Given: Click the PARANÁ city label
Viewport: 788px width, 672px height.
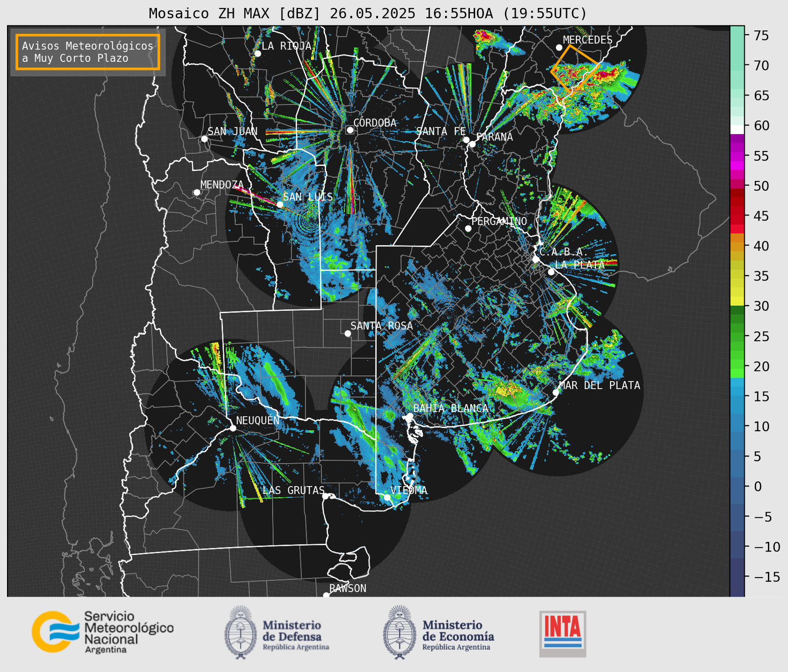Looking at the screenshot, I should (494, 137).
